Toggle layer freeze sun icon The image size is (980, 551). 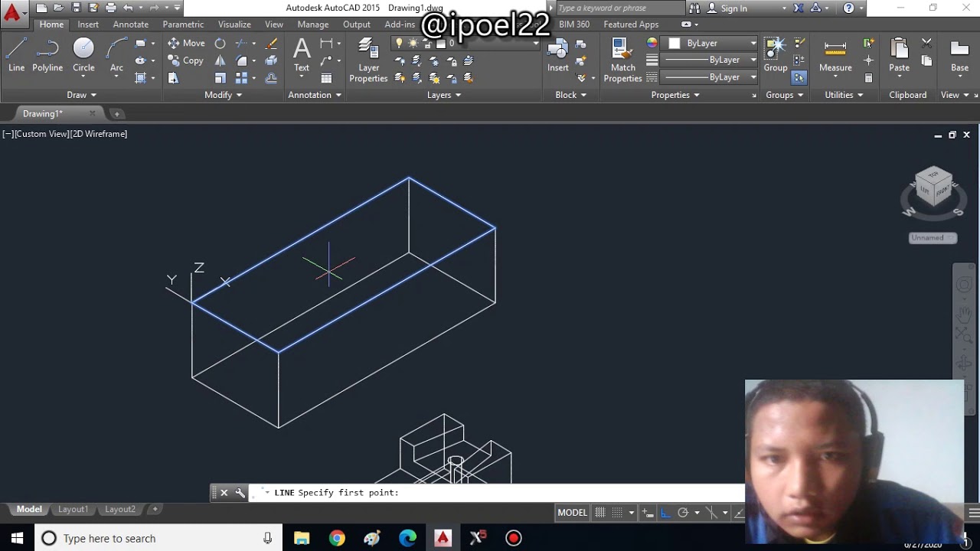pyautogui.click(x=413, y=43)
